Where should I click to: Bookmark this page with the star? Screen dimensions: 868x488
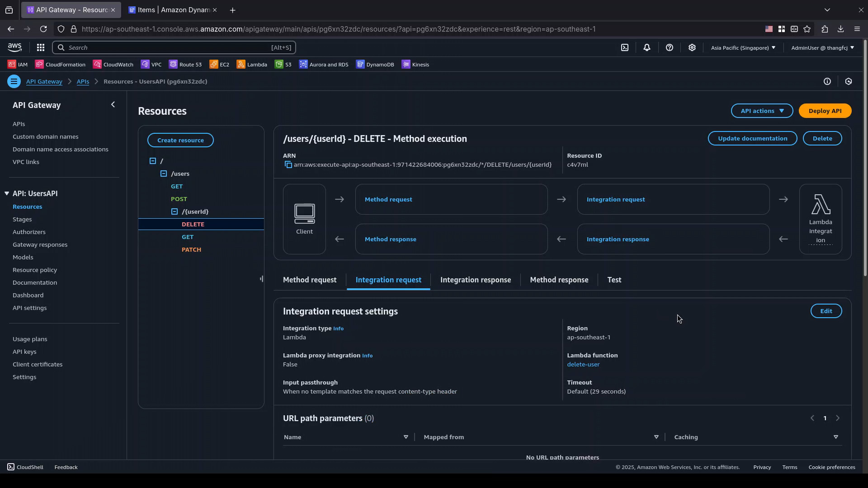(x=807, y=29)
